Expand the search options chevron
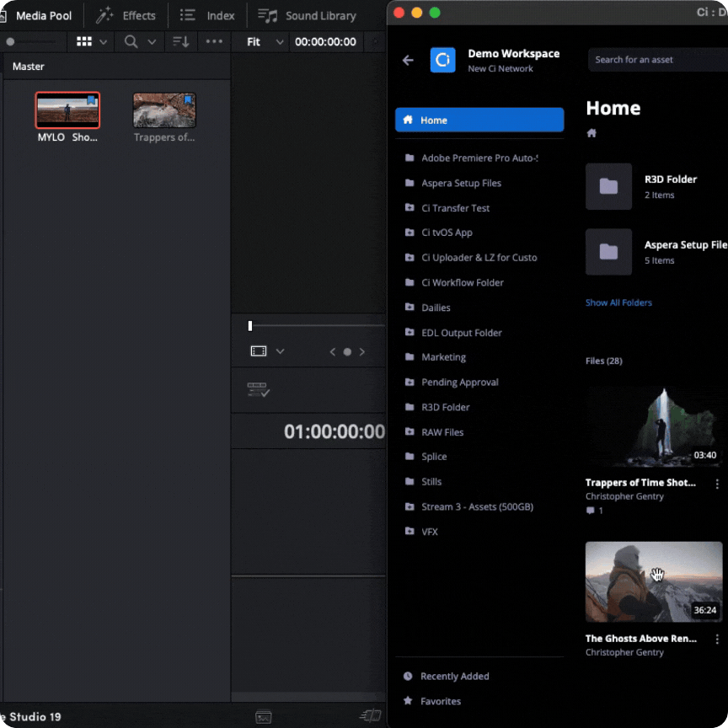This screenshot has height=728, width=728. tap(152, 42)
